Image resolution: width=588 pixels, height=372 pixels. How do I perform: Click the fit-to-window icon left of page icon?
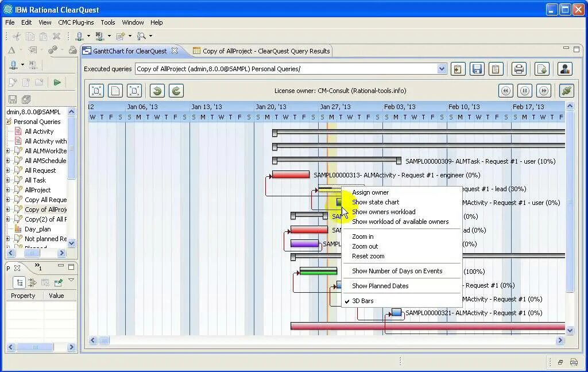click(x=96, y=91)
